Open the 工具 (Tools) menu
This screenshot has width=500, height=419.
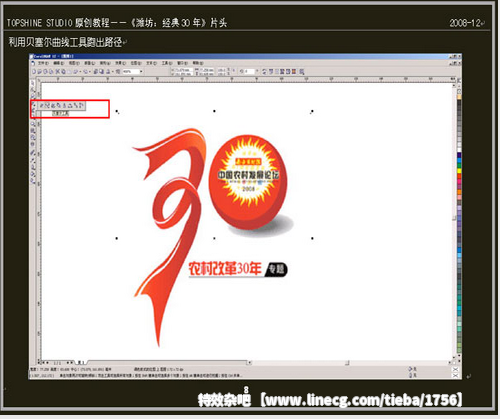(x=167, y=63)
